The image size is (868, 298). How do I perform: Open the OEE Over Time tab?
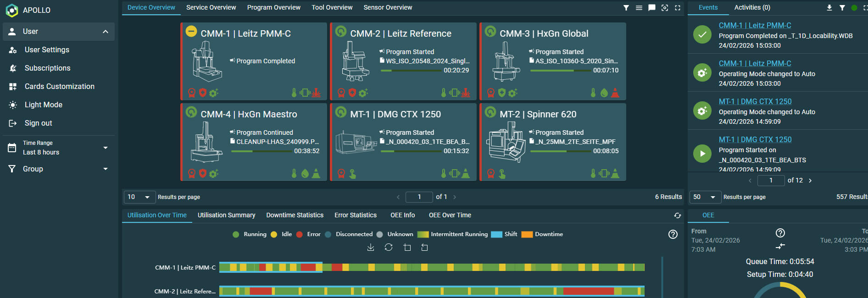tap(450, 215)
